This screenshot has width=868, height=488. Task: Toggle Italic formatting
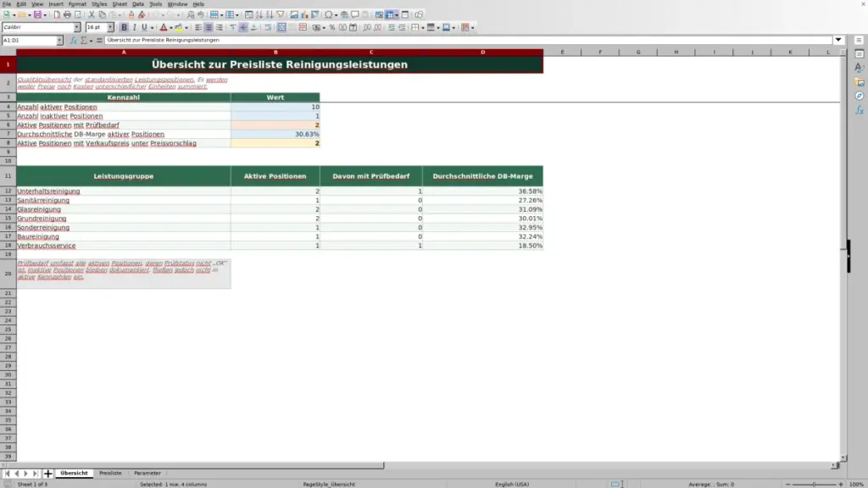[134, 27]
